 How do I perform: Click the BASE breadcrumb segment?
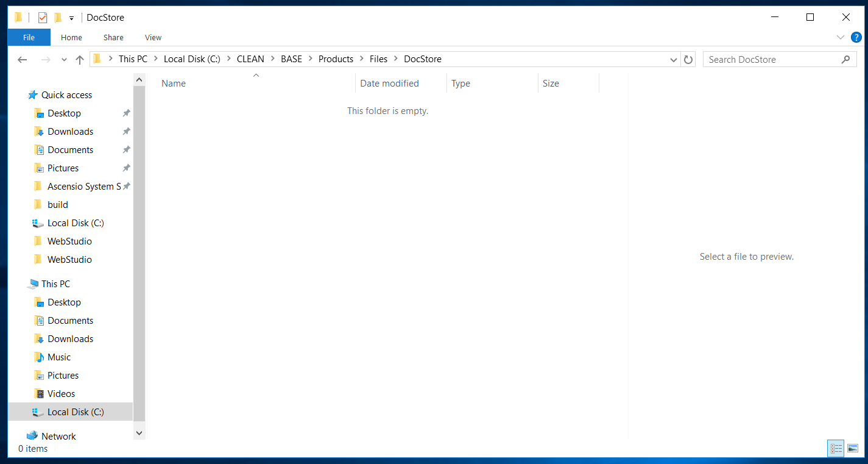coord(291,59)
